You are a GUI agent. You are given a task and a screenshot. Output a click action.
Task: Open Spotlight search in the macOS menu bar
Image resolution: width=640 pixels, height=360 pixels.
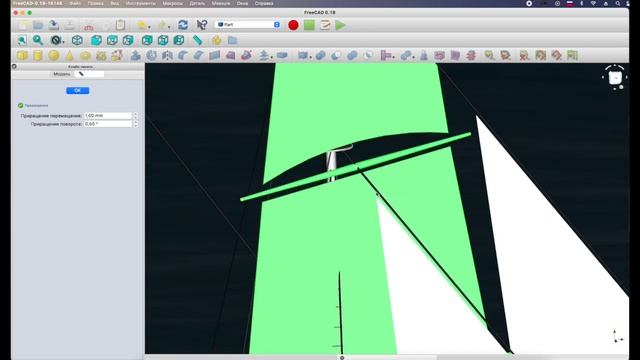(x=618, y=3)
